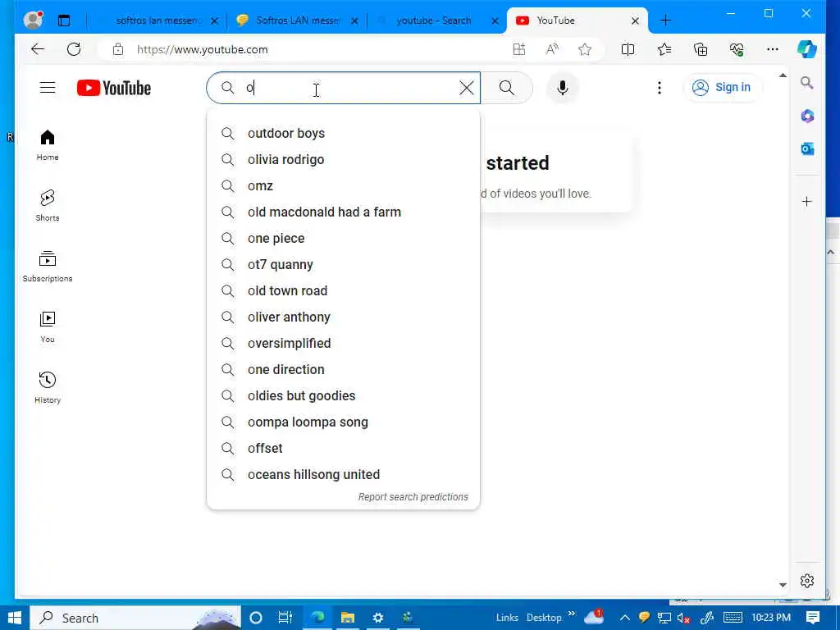Viewport: 840px width, 630px height.
Task: Open Task View on taskbar
Action: tap(285, 619)
